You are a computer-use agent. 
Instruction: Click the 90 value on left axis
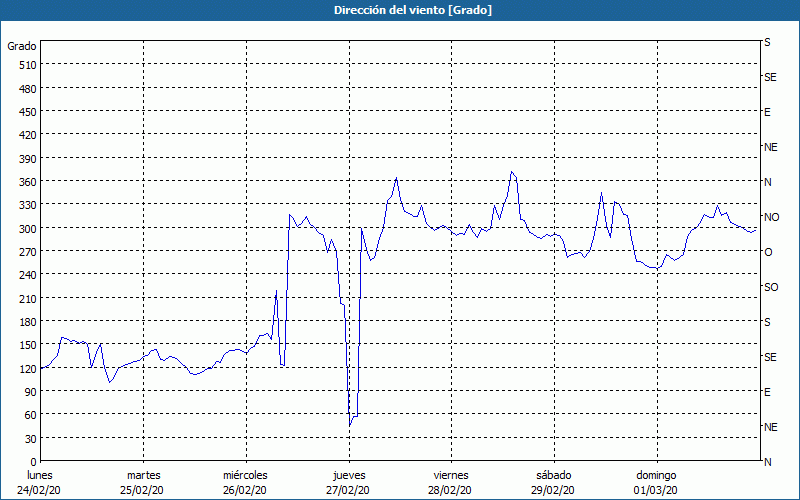tap(31, 392)
